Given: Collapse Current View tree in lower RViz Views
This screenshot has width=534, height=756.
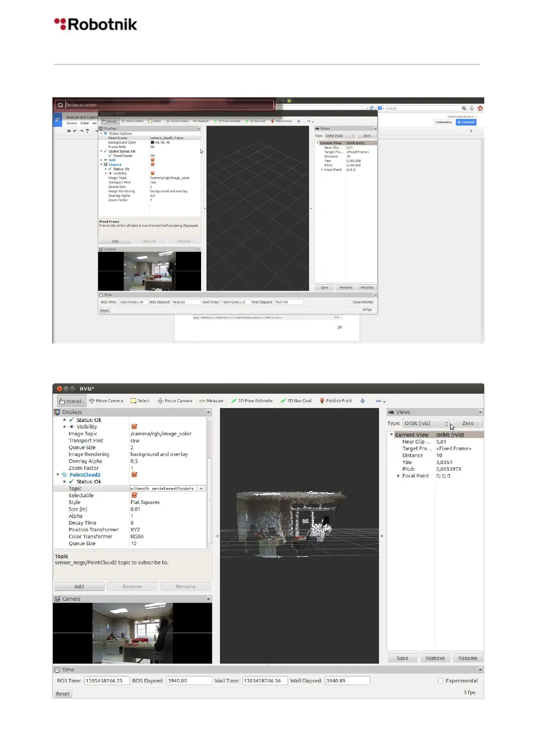Looking at the screenshot, I should (x=392, y=434).
